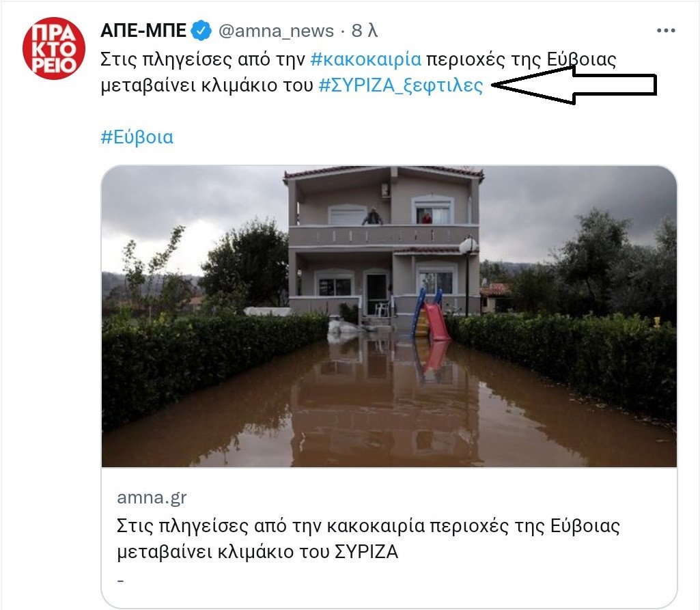Click the ΑΠΕ-ΜΠΕ display name
The image size is (700, 610).
coord(143,30)
